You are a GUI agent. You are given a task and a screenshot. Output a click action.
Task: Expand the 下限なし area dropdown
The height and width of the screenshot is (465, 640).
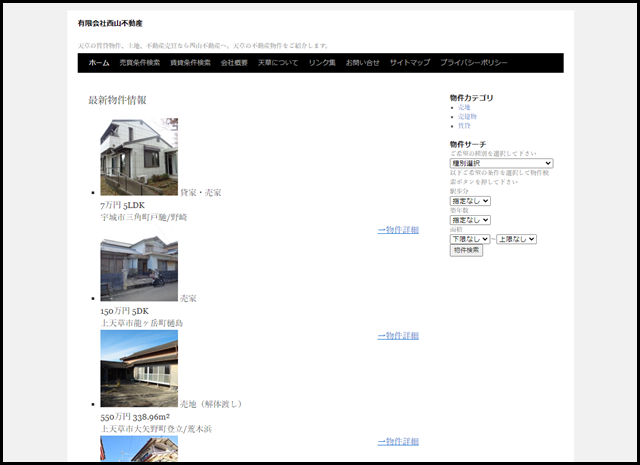pyautogui.click(x=470, y=239)
